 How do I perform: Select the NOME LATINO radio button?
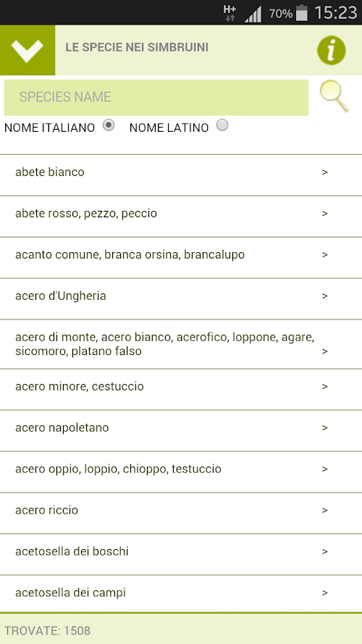tap(222, 125)
